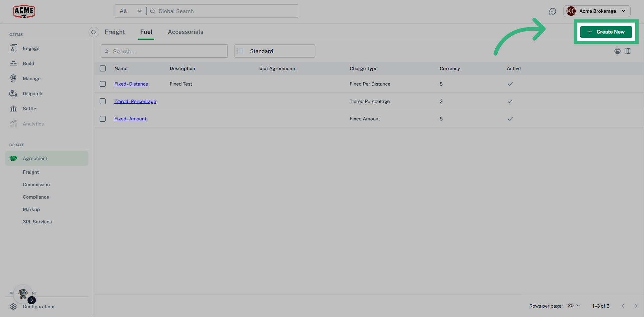
Task: Open the Manage module icon
Action: point(13,78)
